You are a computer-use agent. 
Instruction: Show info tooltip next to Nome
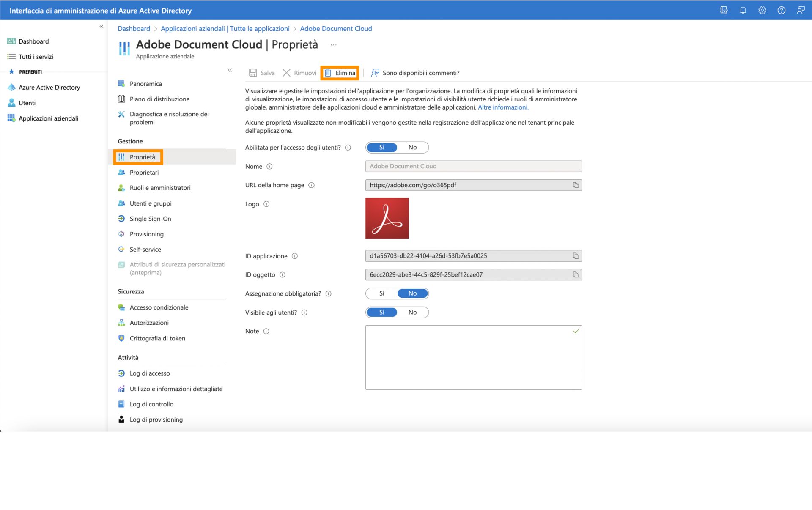coord(269,167)
